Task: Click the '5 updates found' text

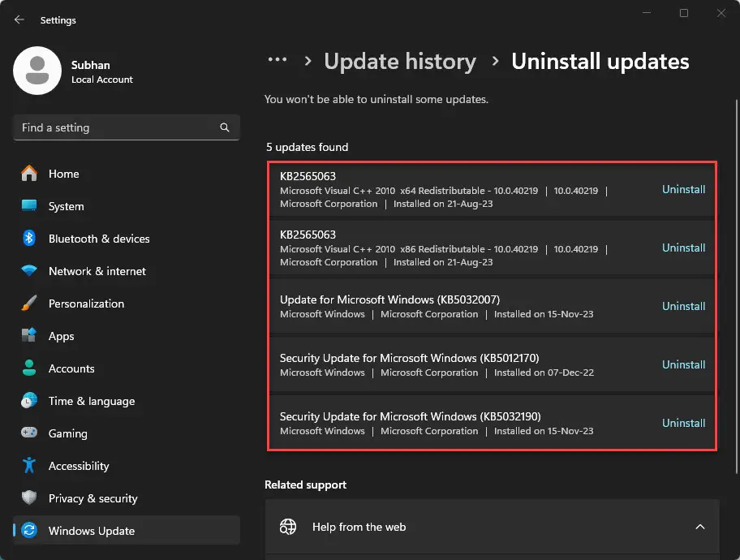Action: tap(307, 147)
